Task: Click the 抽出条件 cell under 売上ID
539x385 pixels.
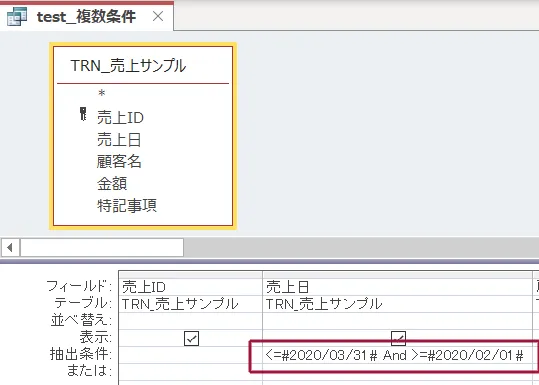Action: tap(190, 355)
